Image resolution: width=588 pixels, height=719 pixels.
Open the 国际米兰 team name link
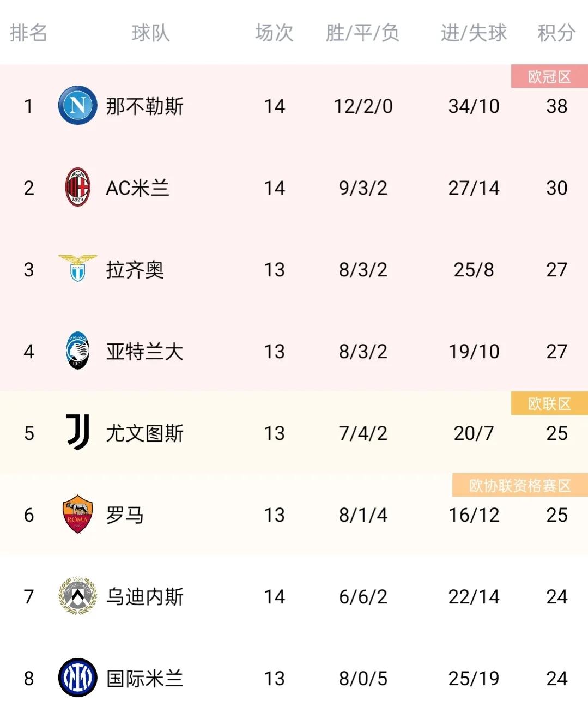click(144, 679)
